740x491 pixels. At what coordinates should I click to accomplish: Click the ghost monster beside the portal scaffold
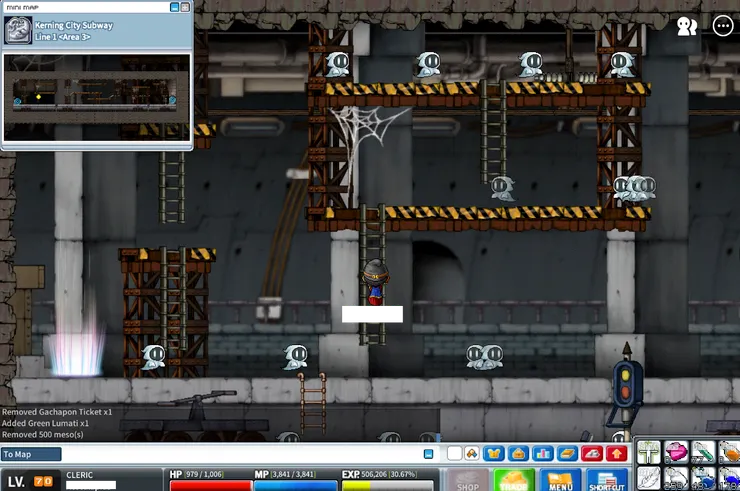154,357
